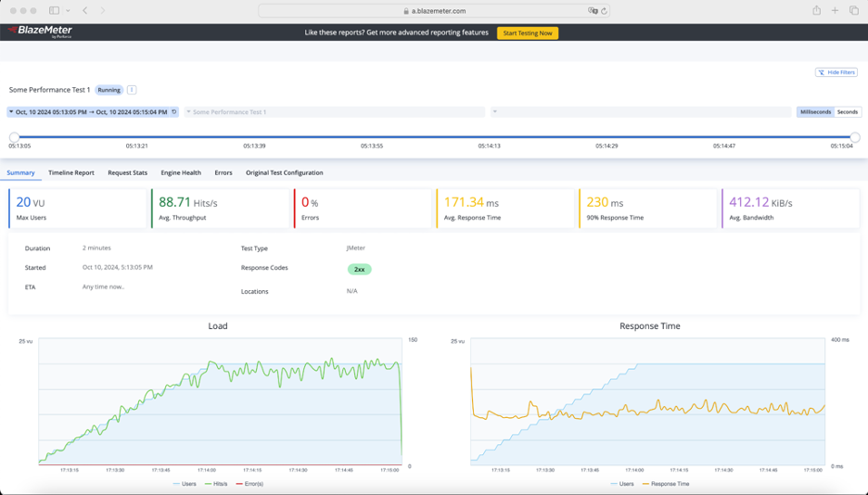This screenshot has width=868, height=495.
Task: Click the Locations value N/A
Action: pyautogui.click(x=352, y=291)
